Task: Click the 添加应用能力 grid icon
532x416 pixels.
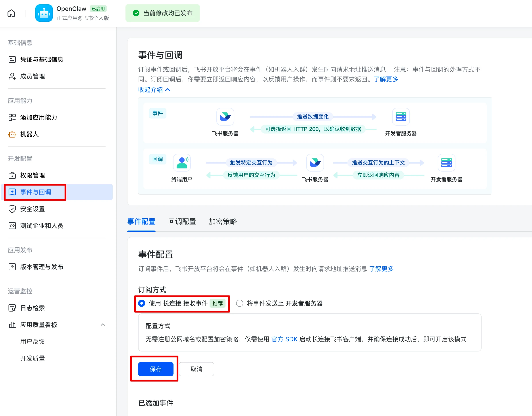Action: point(12,117)
